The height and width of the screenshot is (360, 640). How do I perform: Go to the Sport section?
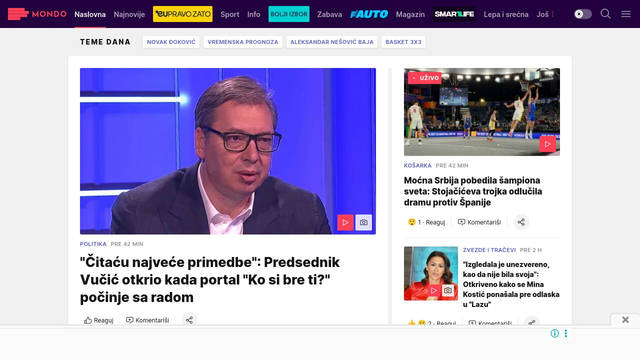(230, 14)
